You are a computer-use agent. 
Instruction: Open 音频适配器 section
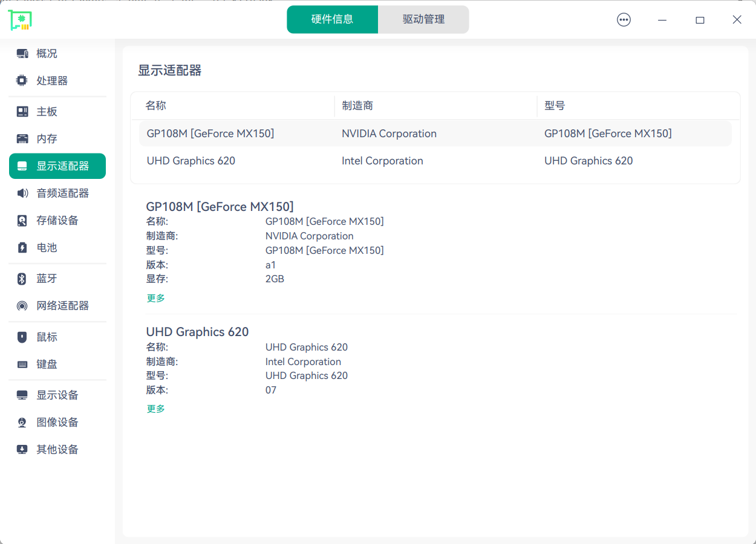coord(57,193)
